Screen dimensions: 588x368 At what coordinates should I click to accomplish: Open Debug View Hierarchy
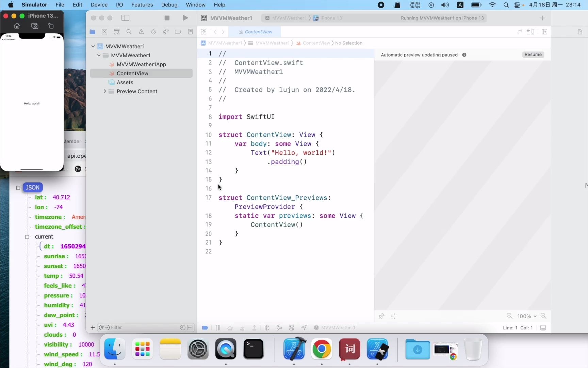pyautogui.click(x=267, y=328)
